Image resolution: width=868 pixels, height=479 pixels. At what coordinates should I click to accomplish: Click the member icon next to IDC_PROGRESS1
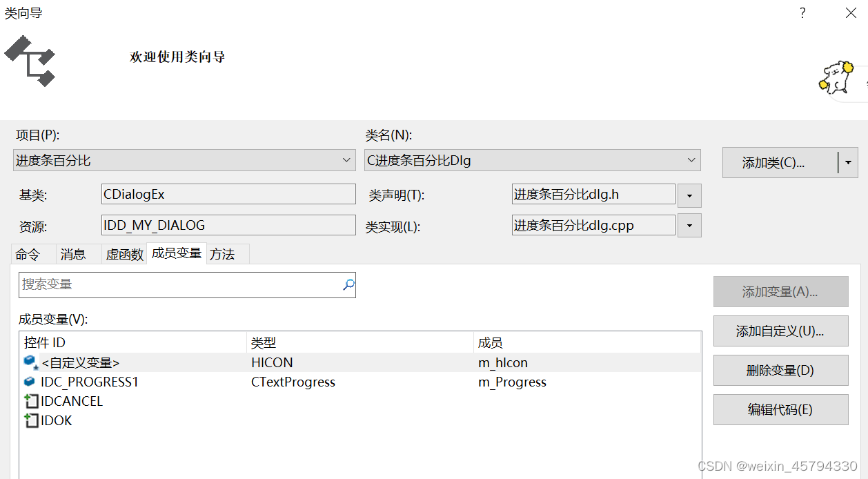click(x=30, y=382)
